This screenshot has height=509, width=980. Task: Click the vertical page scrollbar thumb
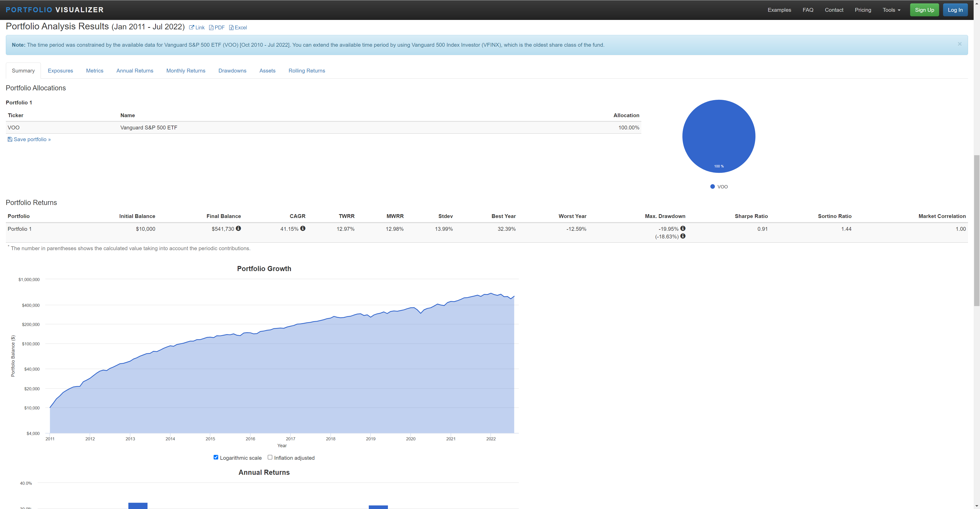[976, 230]
